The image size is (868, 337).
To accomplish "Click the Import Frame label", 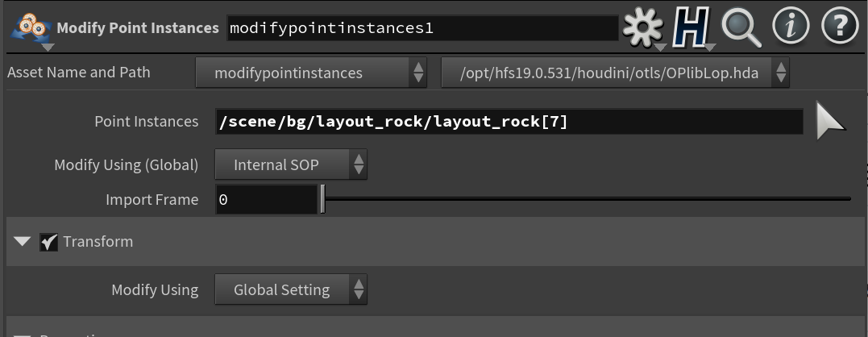I will point(152,200).
